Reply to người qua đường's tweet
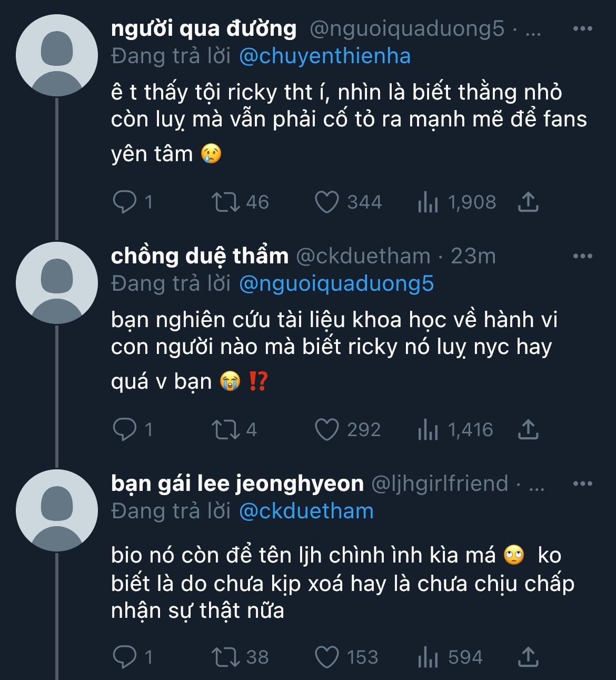Image resolution: width=616 pixels, height=680 pixels. (125, 202)
